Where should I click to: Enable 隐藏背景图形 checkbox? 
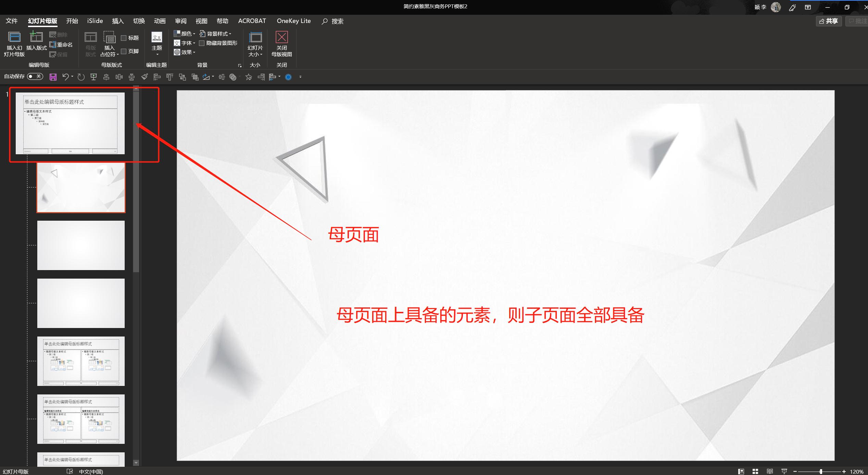point(202,43)
